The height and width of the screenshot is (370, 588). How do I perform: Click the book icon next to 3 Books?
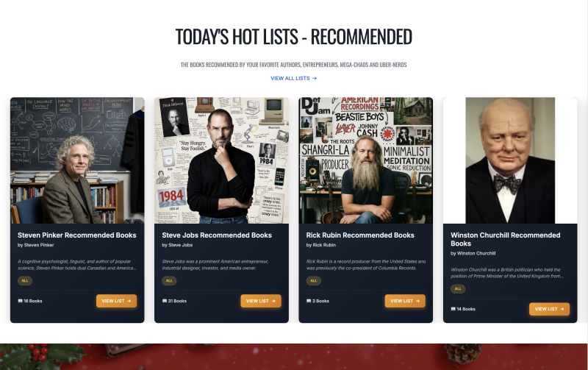coord(309,301)
